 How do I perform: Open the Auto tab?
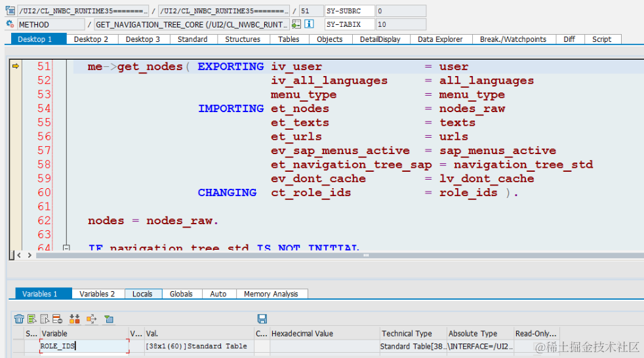218,294
